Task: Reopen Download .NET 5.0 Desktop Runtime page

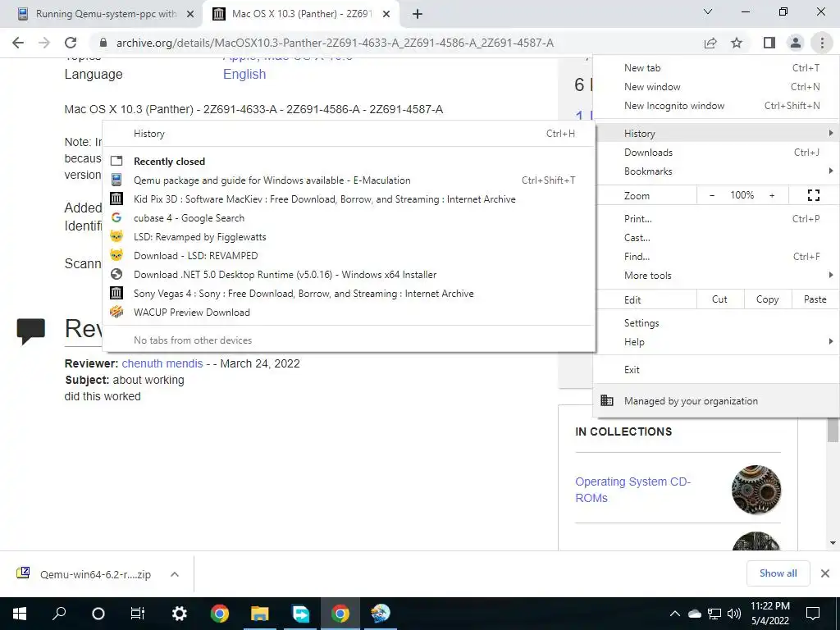Action: click(x=349, y=275)
